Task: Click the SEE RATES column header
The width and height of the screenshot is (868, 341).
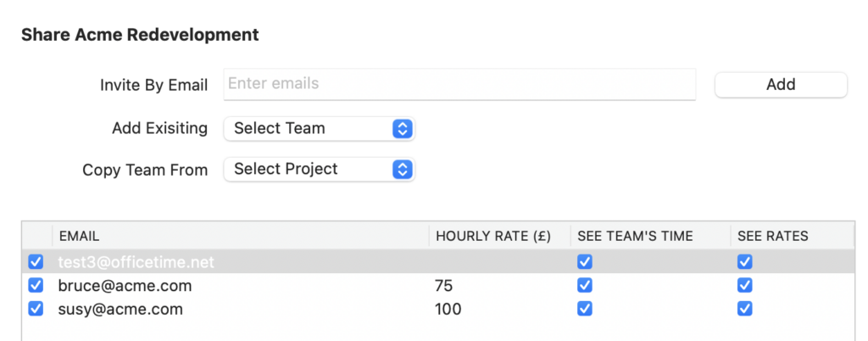Action: tap(773, 236)
